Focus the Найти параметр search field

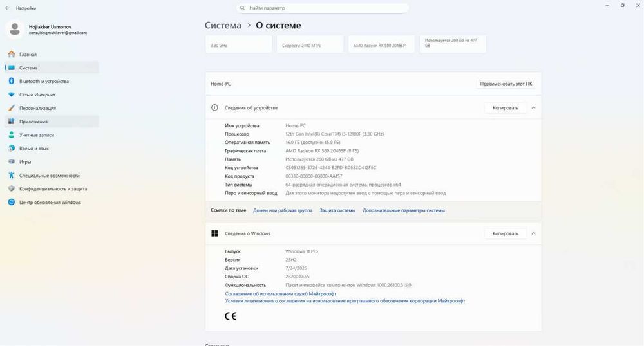[x=323, y=8]
